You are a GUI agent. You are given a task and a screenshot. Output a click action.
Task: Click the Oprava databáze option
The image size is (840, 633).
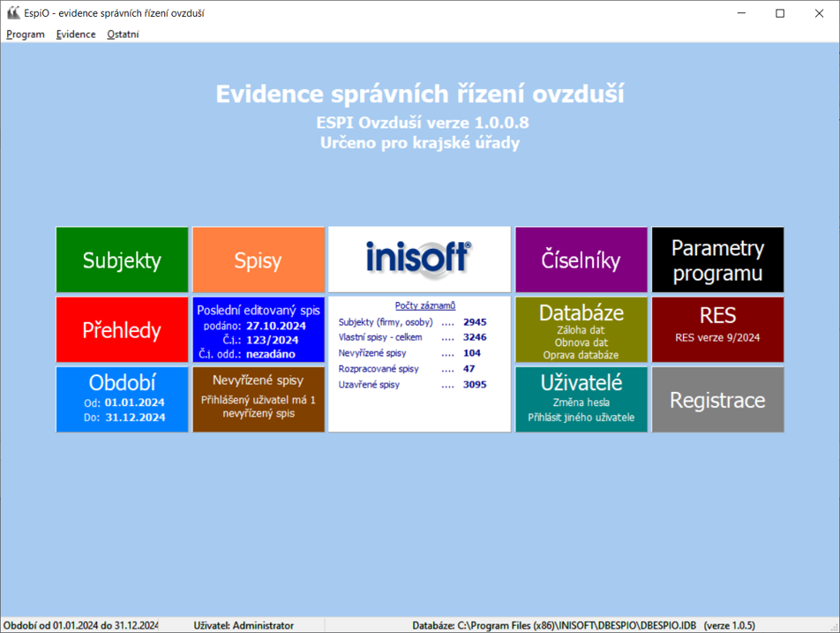coord(581,355)
